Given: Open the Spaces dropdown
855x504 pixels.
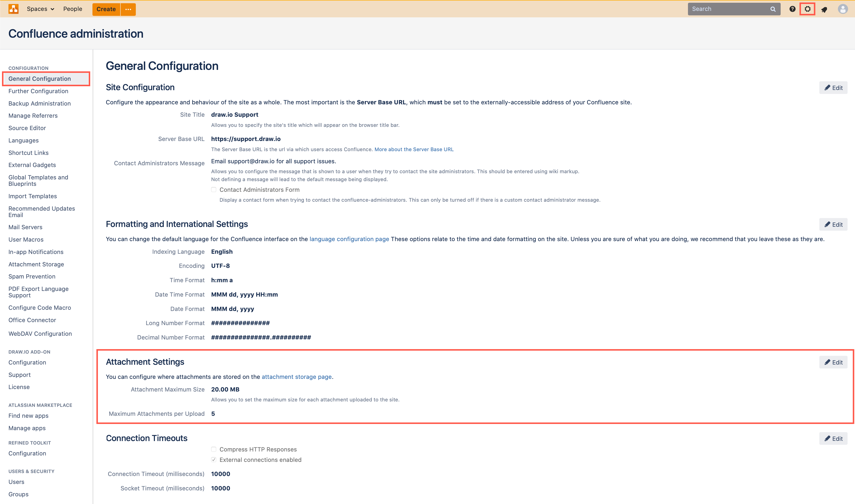Looking at the screenshot, I should pyautogui.click(x=40, y=9).
